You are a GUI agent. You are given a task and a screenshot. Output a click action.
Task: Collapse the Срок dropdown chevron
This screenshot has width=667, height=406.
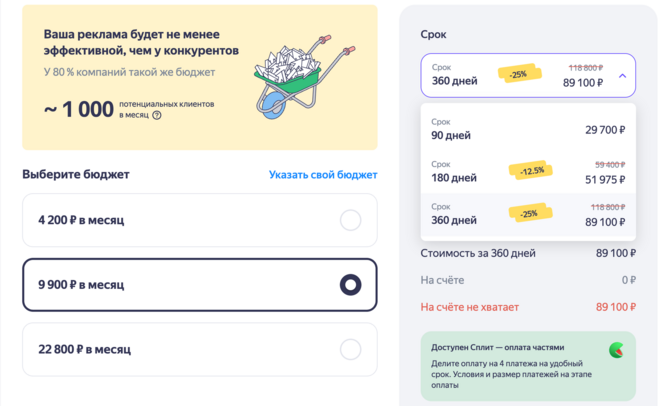[x=622, y=75]
